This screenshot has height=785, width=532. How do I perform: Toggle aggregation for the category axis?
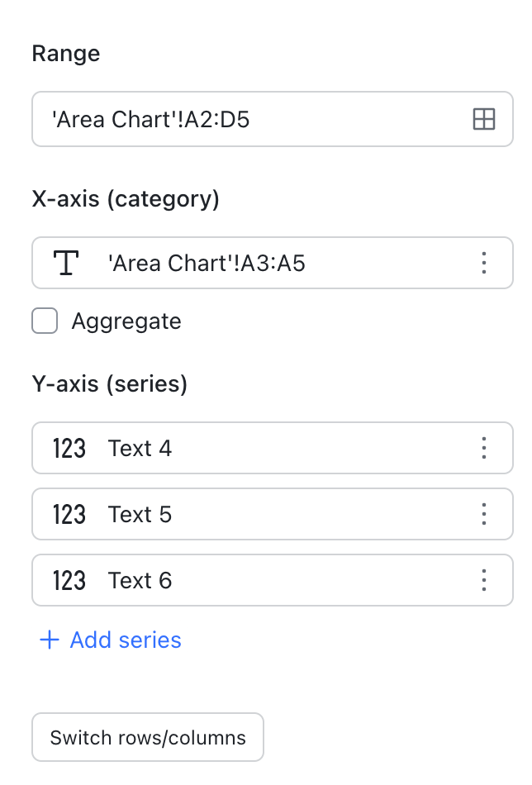coord(45,321)
